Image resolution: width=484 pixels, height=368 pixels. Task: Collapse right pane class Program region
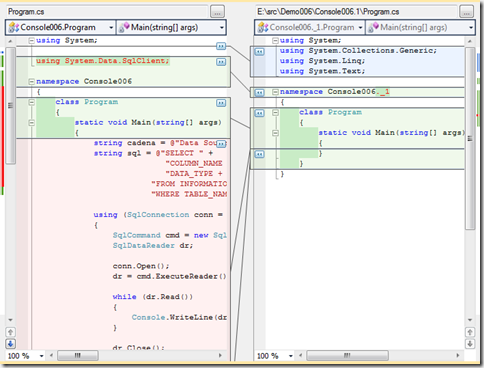(275, 112)
